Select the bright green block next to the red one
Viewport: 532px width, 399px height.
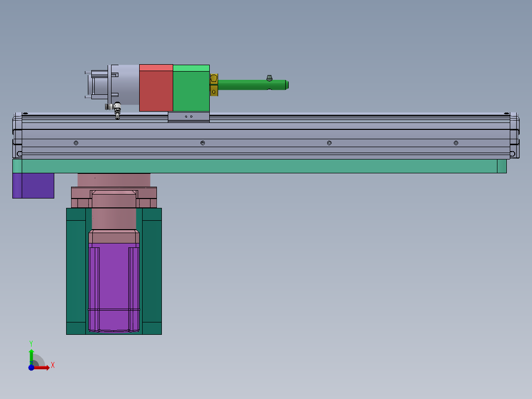(x=191, y=88)
